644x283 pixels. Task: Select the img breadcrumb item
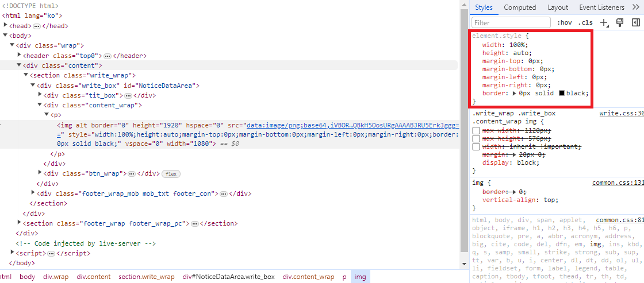click(360, 277)
